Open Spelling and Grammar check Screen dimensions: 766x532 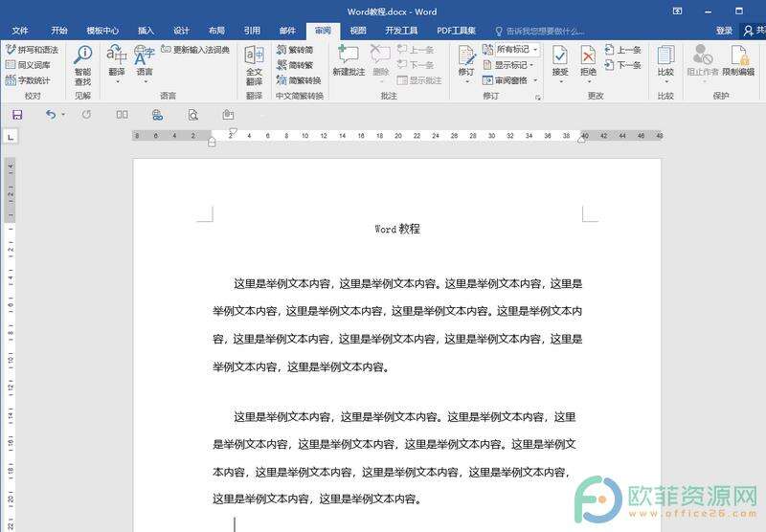32,50
